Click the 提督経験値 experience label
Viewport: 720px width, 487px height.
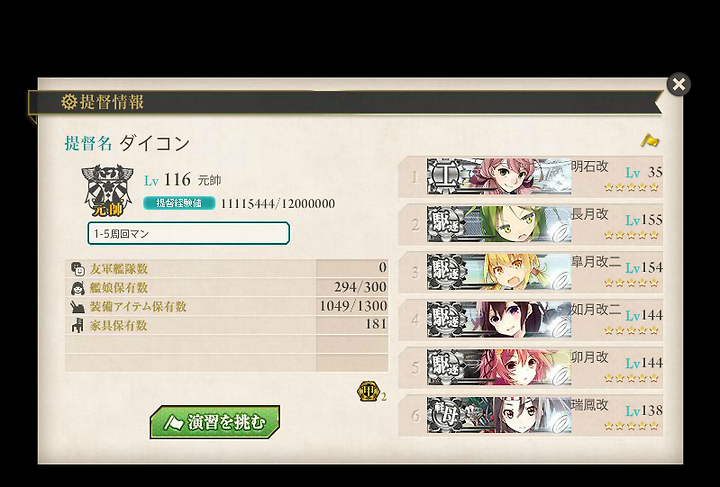179,203
